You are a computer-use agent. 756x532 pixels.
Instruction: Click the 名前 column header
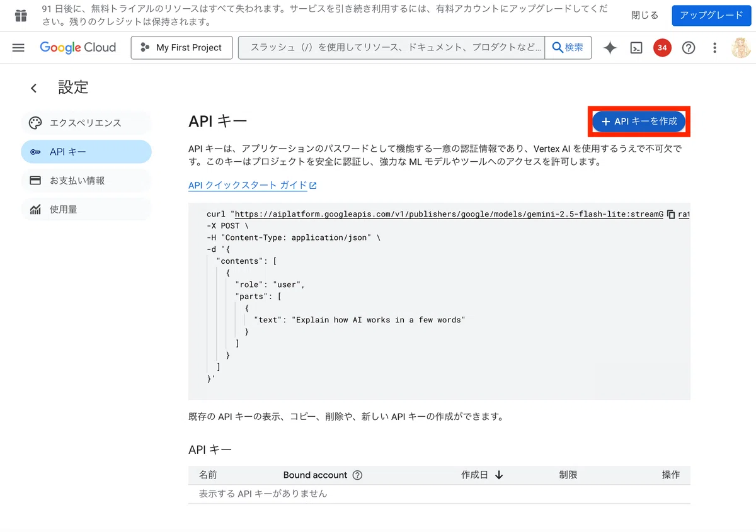[x=208, y=475]
